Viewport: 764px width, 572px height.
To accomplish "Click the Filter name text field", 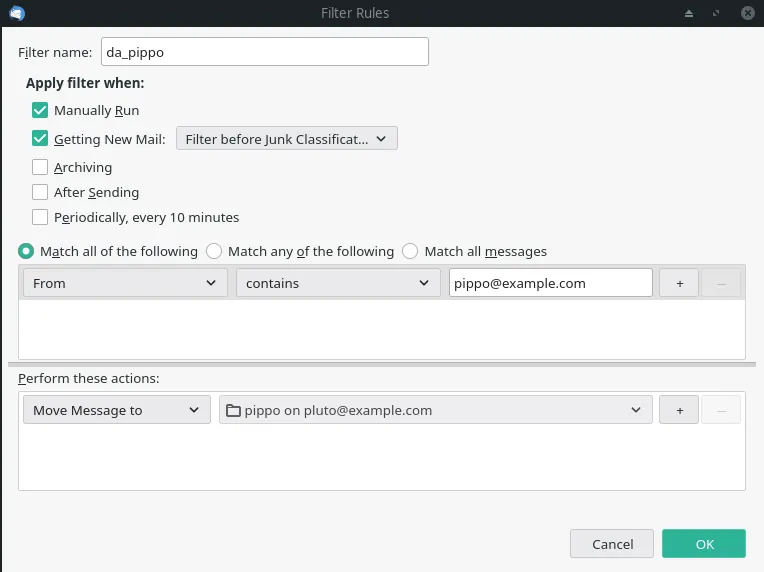I will [x=265, y=51].
